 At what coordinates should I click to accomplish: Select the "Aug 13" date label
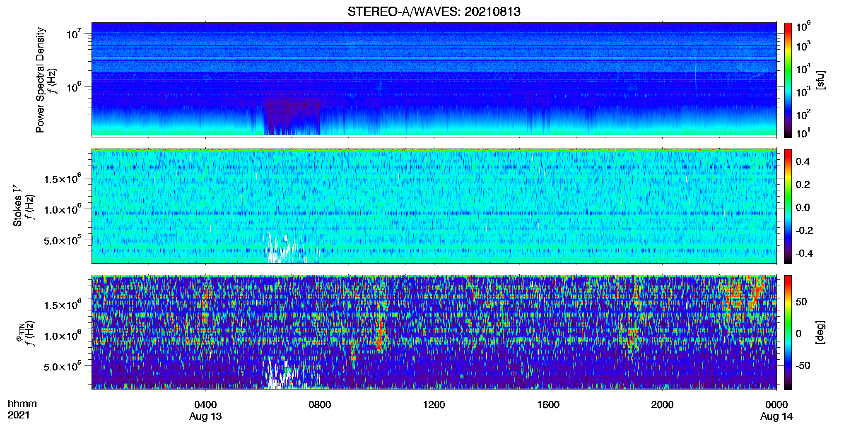pos(205,416)
